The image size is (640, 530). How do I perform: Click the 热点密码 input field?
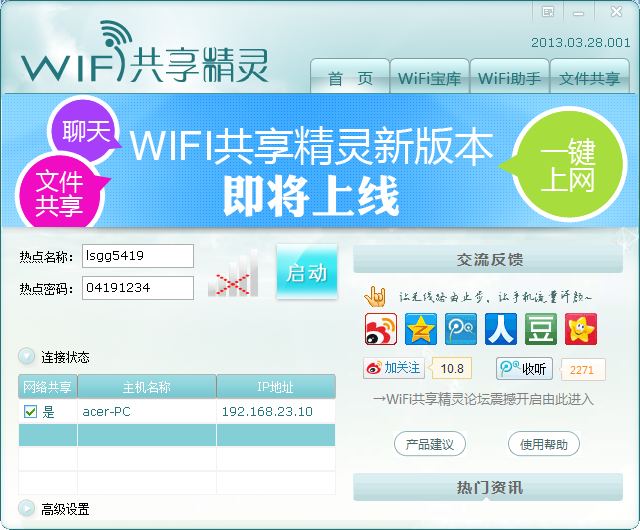[138, 288]
